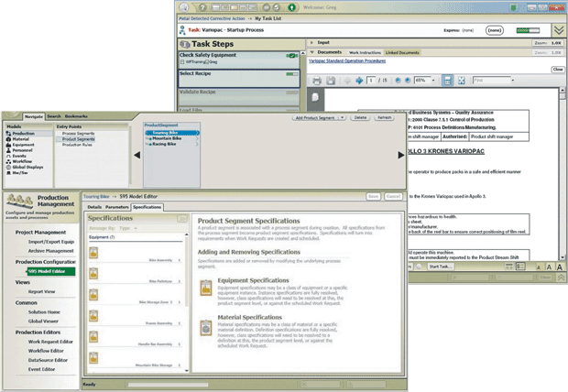Expand the Input section
568x392 pixels.
[x=311, y=43]
